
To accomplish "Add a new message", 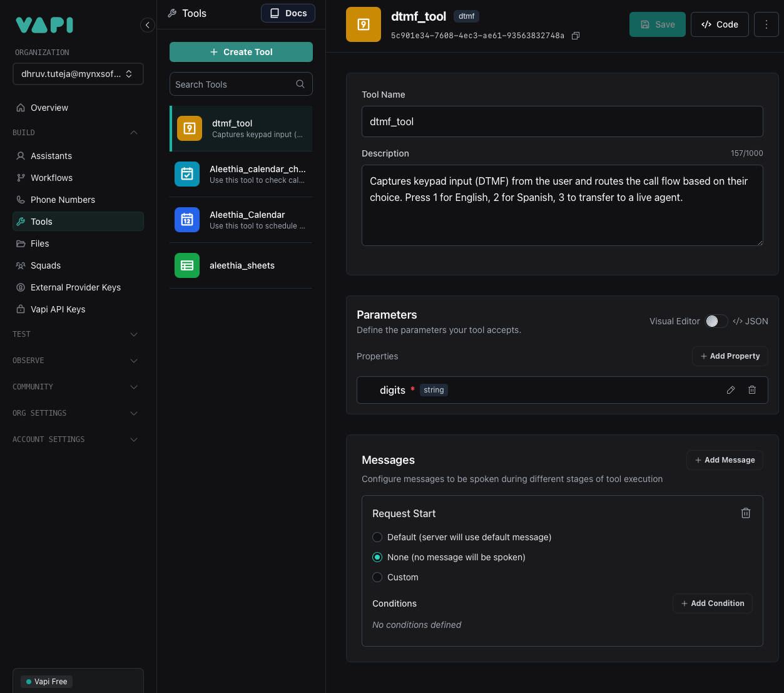I will [725, 460].
